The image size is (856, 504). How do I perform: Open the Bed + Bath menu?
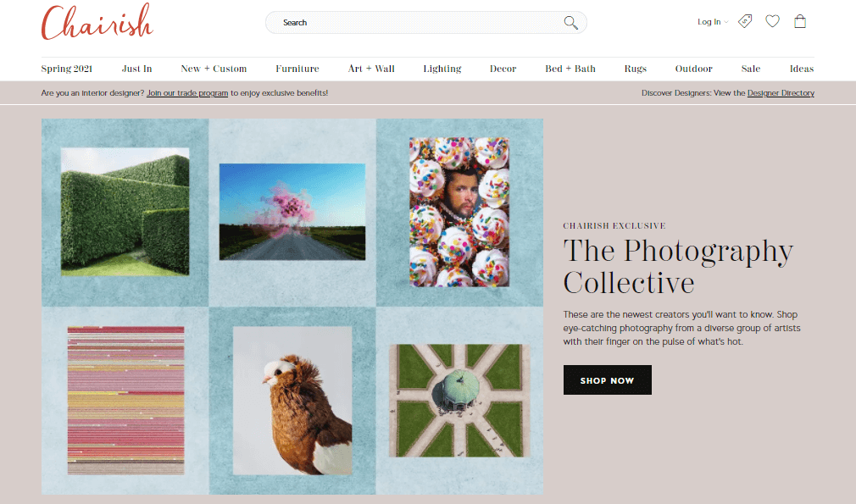click(x=570, y=69)
